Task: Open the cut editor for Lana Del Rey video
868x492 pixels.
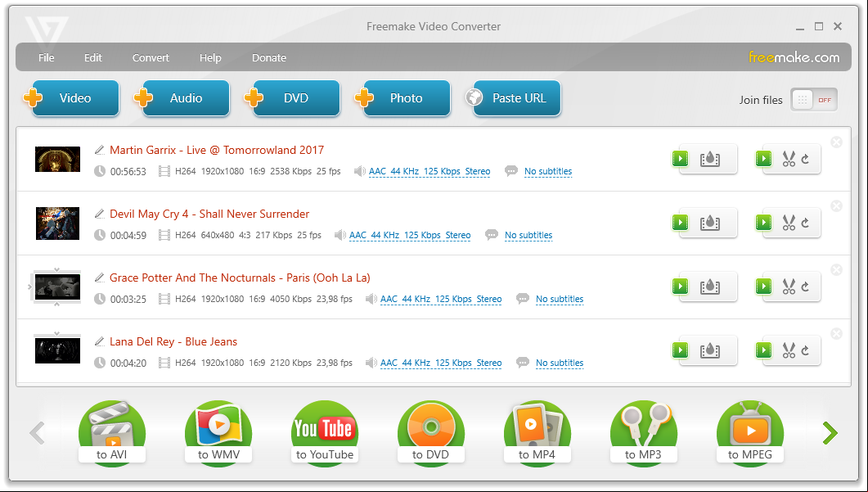Action: click(788, 350)
